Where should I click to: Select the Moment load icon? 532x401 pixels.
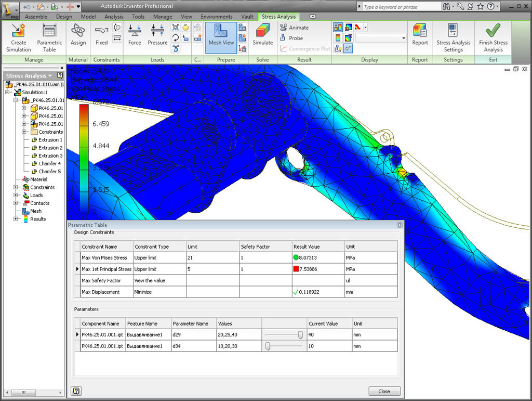(x=176, y=38)
